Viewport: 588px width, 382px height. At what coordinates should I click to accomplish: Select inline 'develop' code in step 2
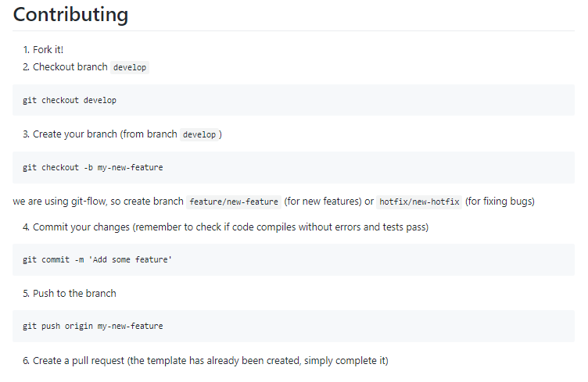(x=130, y=67)
